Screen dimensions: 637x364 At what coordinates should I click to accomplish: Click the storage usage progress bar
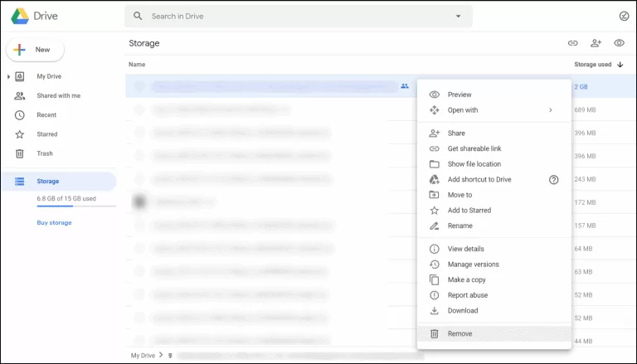pos(66,206)
